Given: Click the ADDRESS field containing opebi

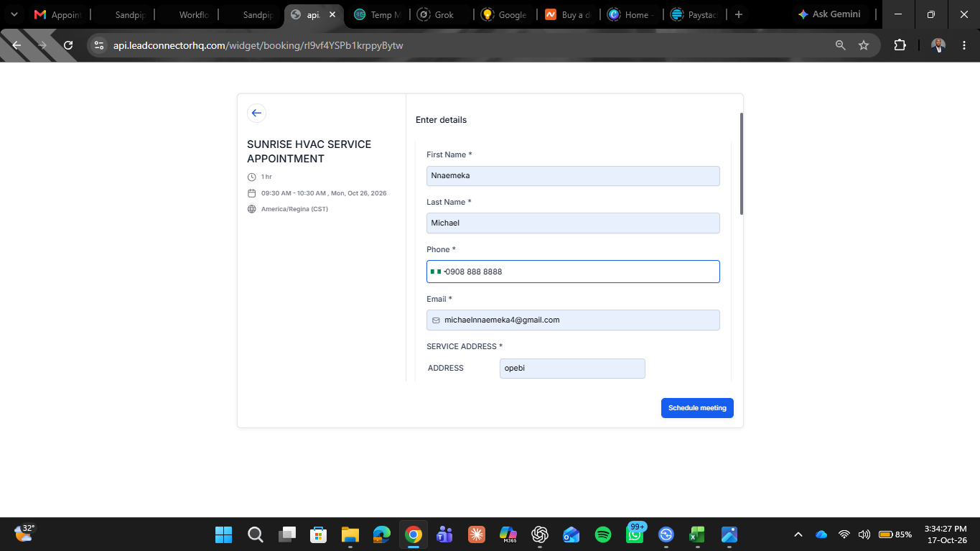Looking at the screenshot, I should tap(572, 369).
